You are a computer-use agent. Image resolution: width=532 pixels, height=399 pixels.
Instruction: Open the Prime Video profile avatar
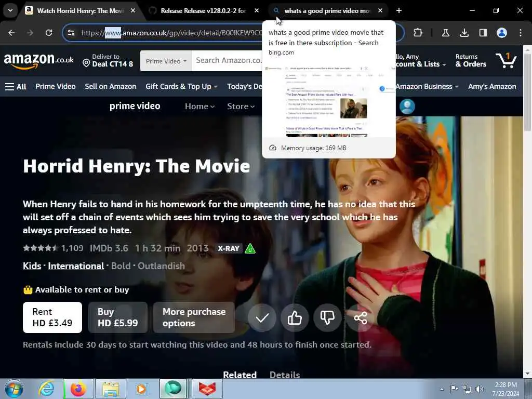click(x=407, y=106)
